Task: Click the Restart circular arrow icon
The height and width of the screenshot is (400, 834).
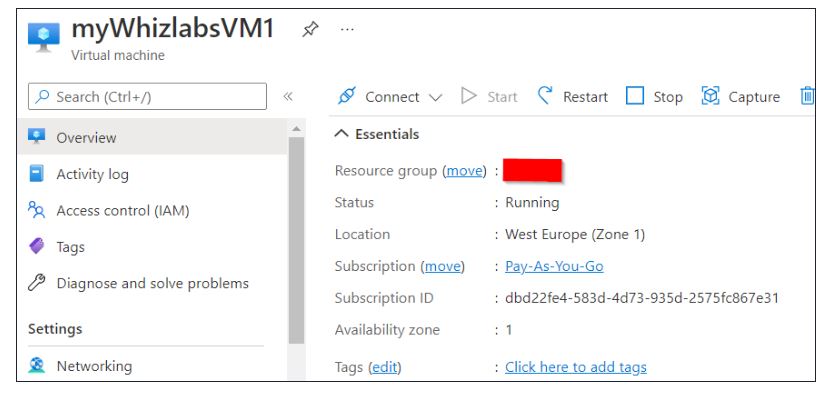Action: 545,96
